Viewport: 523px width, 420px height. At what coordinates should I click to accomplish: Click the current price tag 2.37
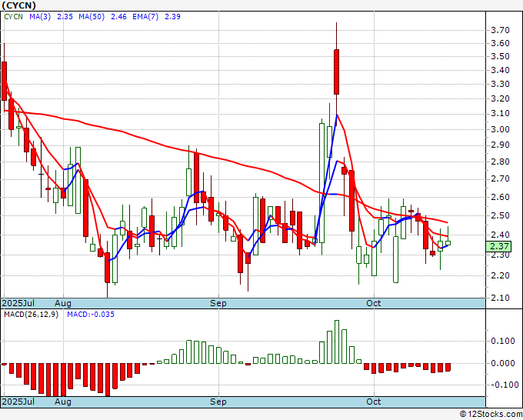tap(498, 246)
